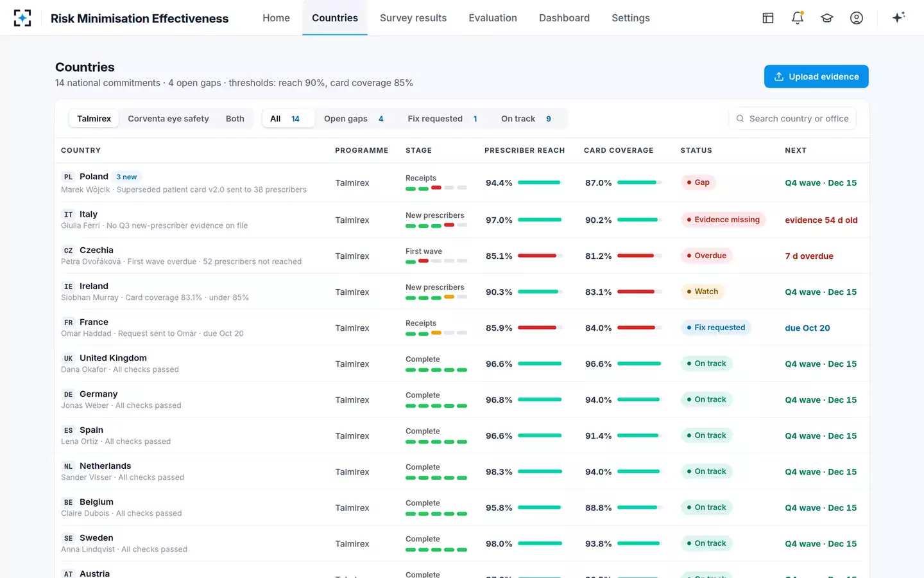Open the Settings tab
Screen dimensions: 924x578
pyautogui.click(x=631, y=18)
